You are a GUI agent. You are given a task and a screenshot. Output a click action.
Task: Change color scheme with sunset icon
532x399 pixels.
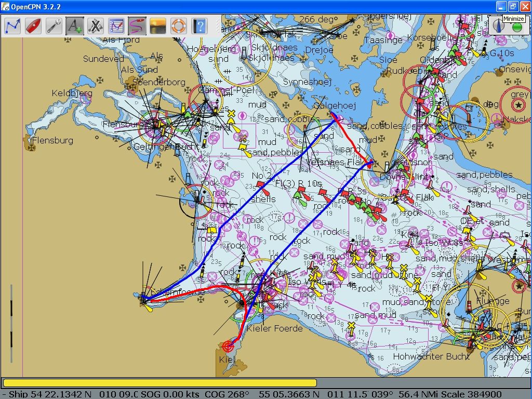coord(158,26)
